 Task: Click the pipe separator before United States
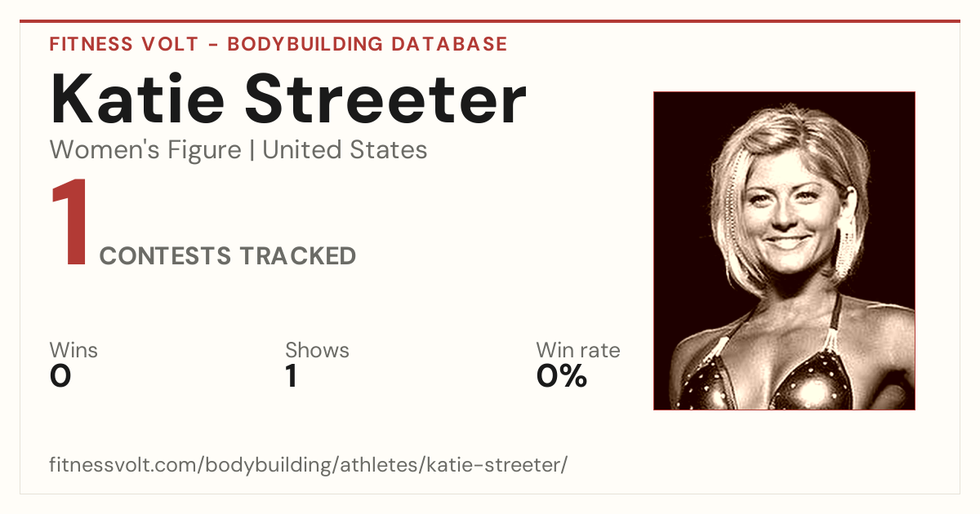click(252, 151)
